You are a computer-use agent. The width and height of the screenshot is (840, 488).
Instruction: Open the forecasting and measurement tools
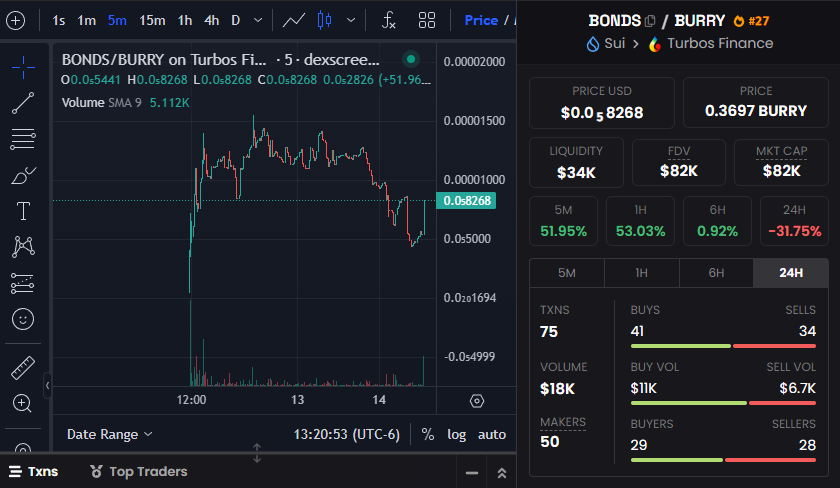pos(23,283)
